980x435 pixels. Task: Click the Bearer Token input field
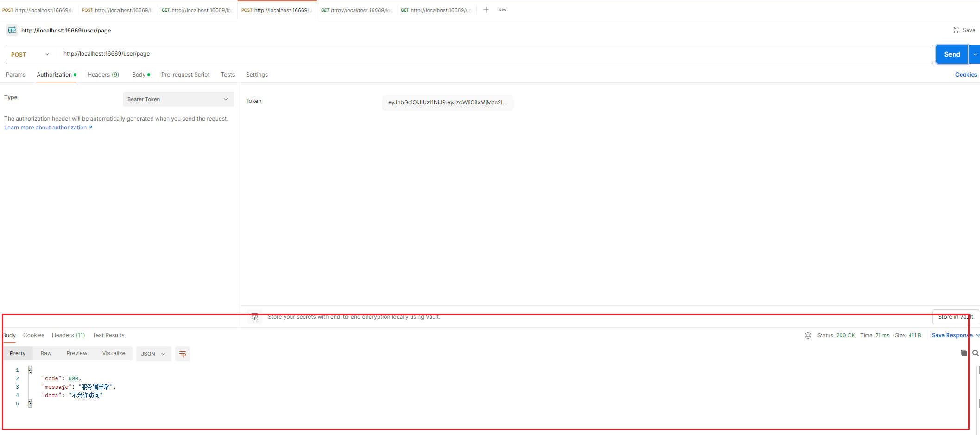point(447,102)
